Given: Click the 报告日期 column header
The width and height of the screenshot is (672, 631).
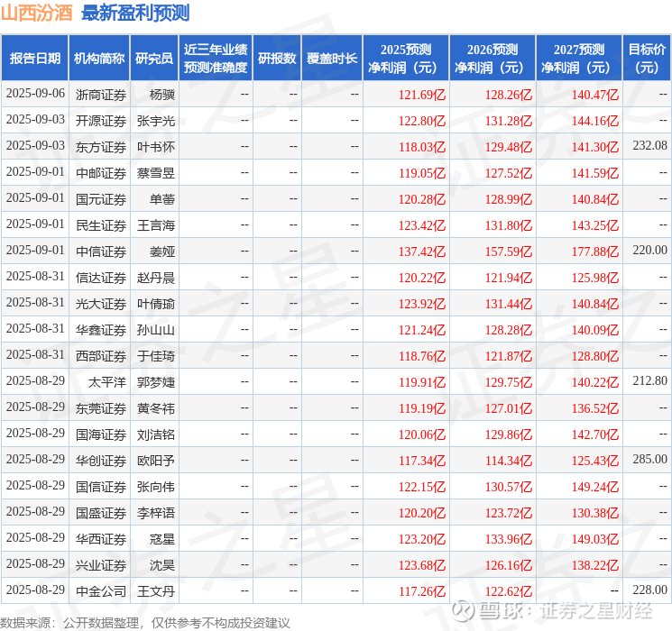Looking at the screenshot, I should pos(34,59).
